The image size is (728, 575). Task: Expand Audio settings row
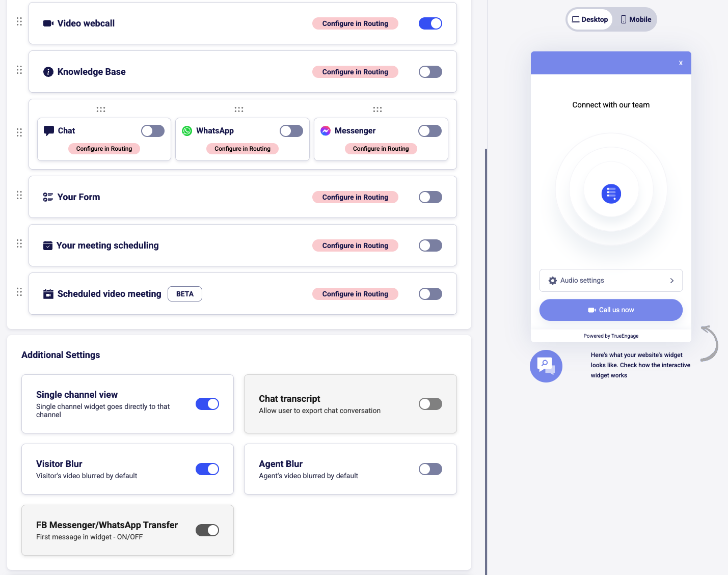(x=611, y=281)
